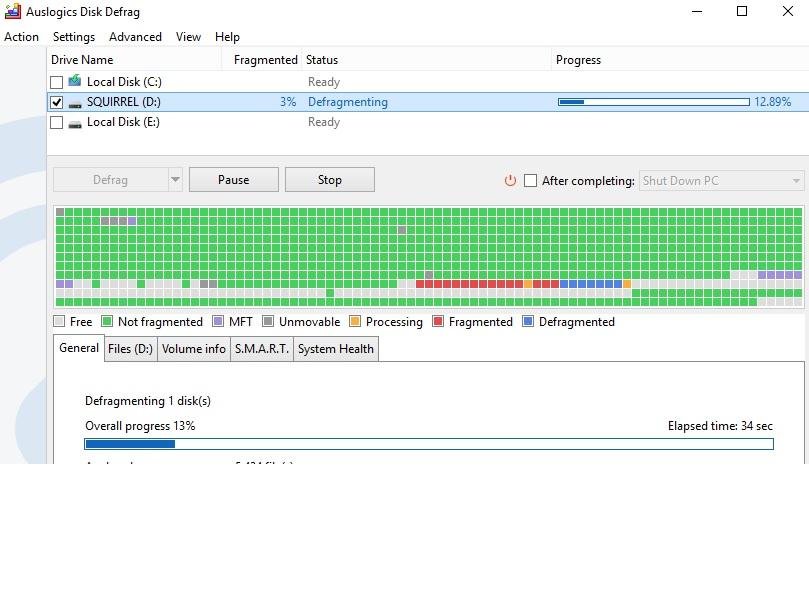Click the disabled Defrag button

pos(110,180)
